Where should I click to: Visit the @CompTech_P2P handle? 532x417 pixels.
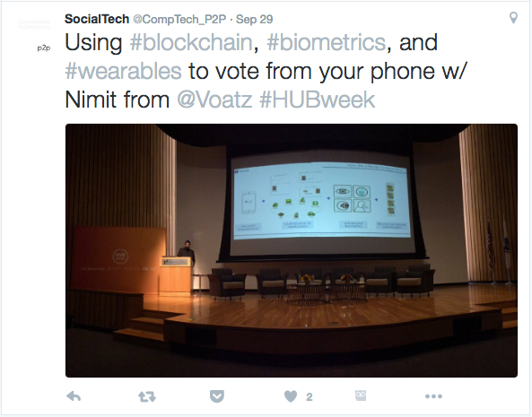pos(179,20)
